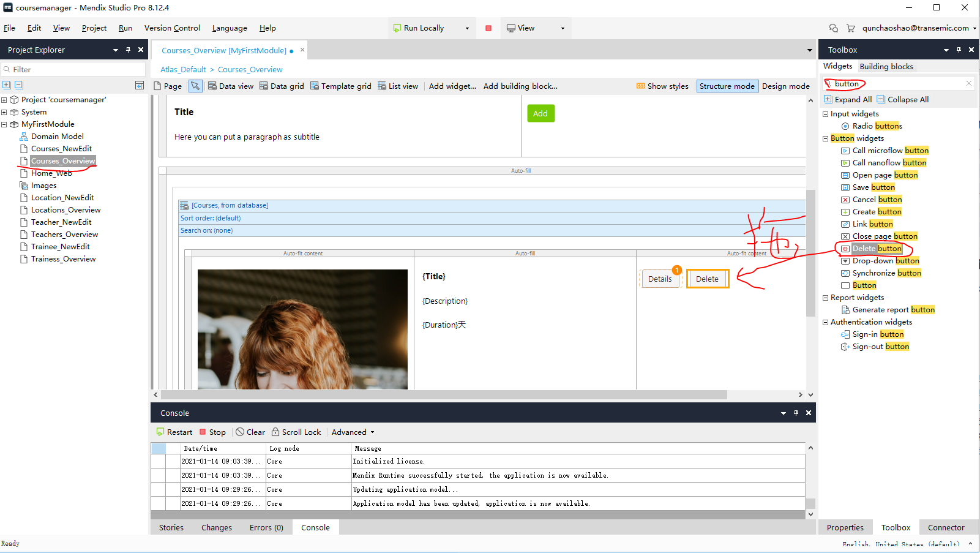Select Sign-out button widget

click(875, 347)
